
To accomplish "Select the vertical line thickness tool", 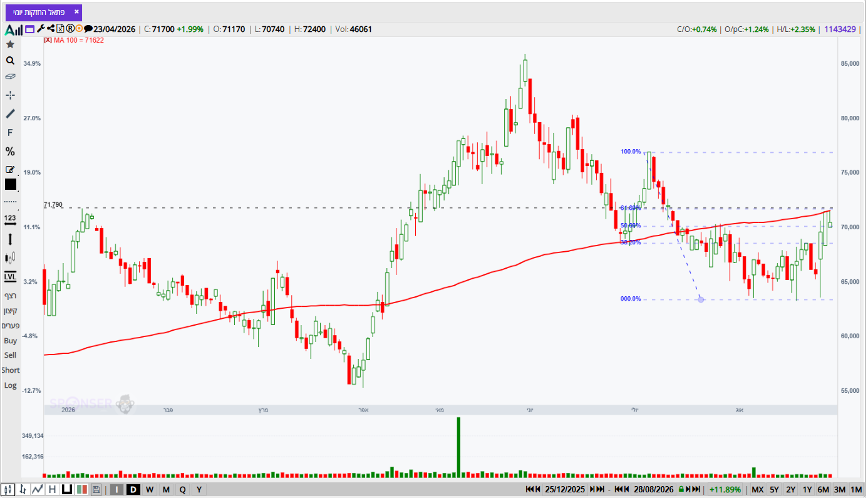I will (10, 239).
